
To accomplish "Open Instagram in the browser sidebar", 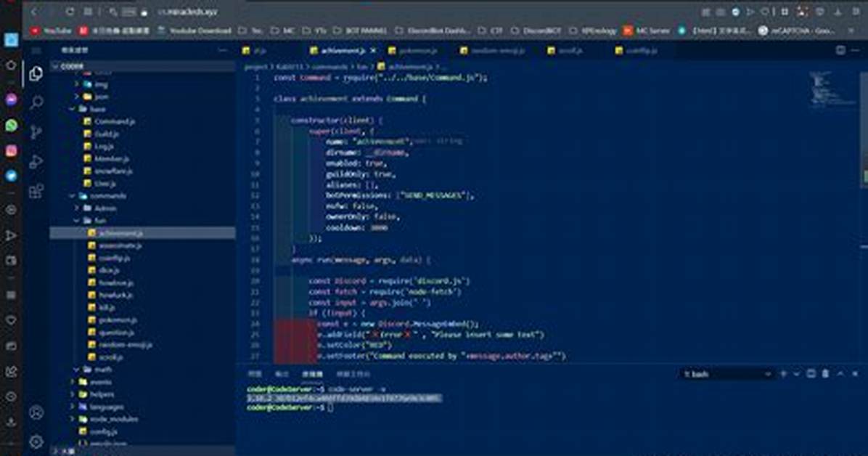I will tap(11, 151).
